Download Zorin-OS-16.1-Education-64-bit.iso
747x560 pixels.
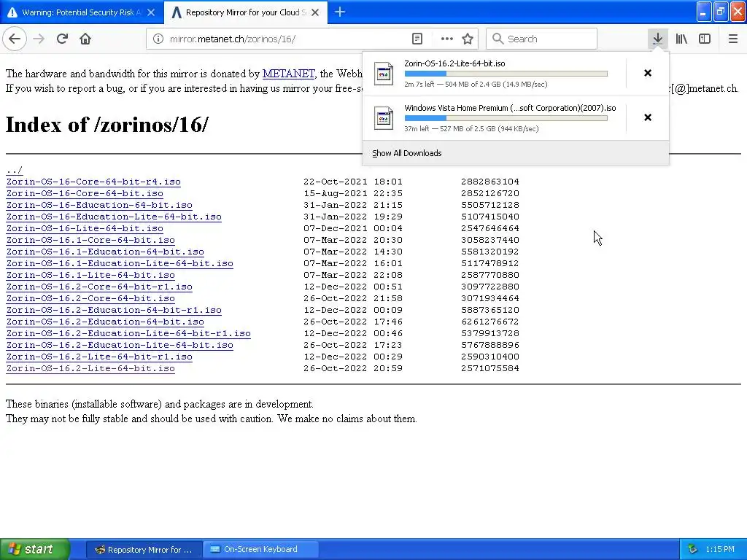(105, 252)
